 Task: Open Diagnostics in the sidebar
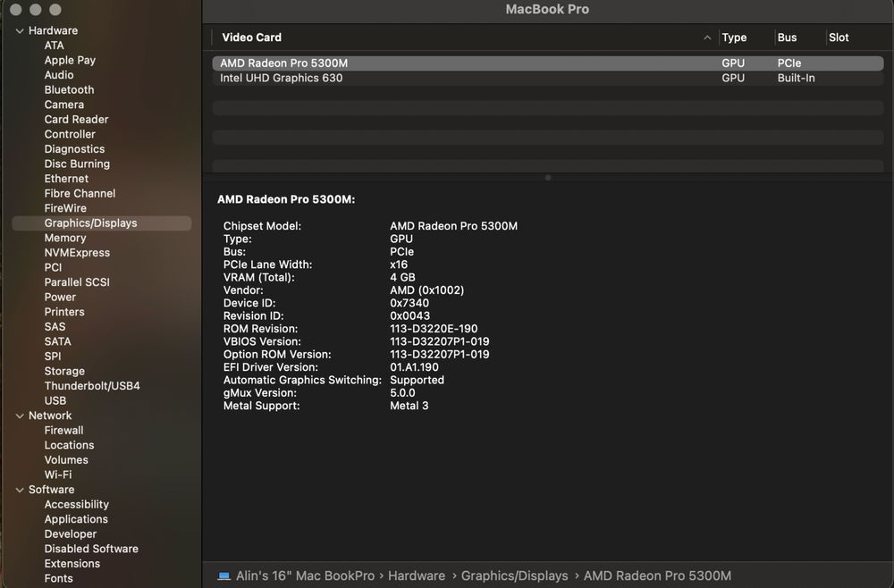(x=75, y=149)
